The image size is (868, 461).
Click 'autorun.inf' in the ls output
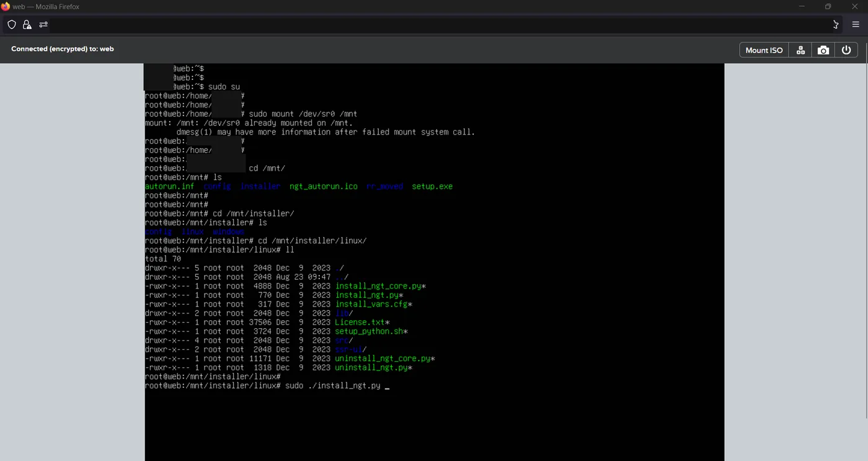pyautogui.click(x=169, y=186)
